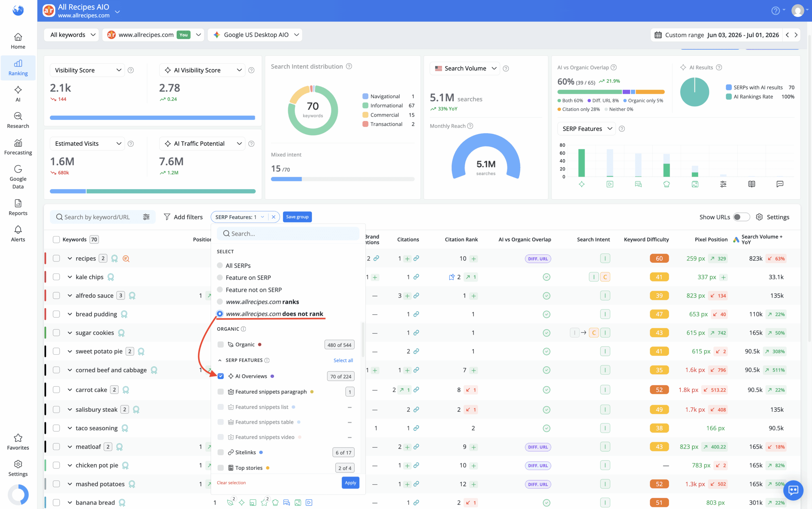
Task: Uncheck the AI Overviews checkbox
Action: point(221,376)
